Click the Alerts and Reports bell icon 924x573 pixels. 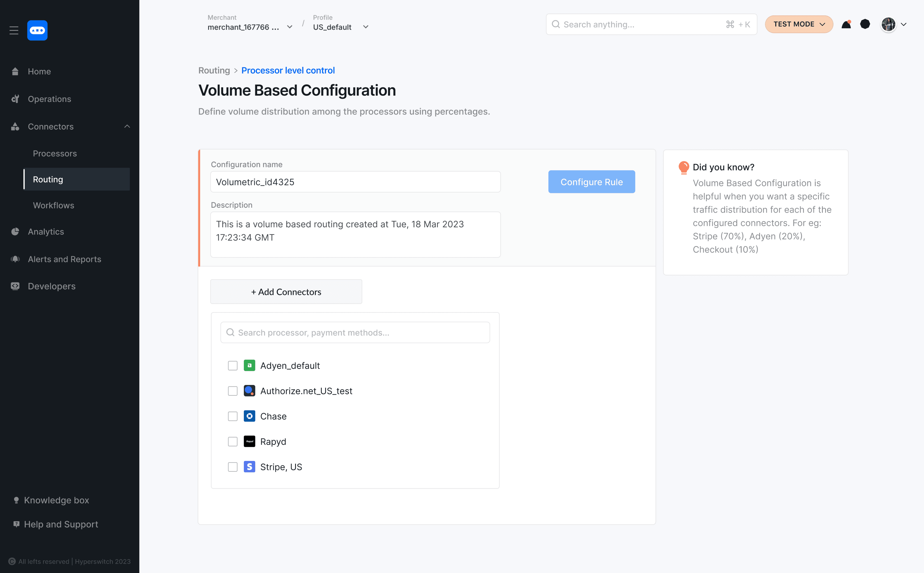pyautogui.click(x=15, y=259)
